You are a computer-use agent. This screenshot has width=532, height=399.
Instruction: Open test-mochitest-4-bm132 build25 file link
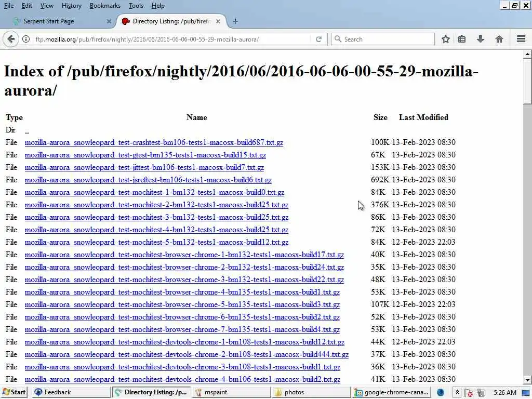[x=156, y=230]
